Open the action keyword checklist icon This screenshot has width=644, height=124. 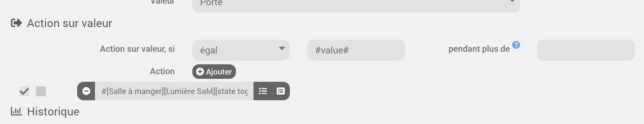click(x=263, y=91)
